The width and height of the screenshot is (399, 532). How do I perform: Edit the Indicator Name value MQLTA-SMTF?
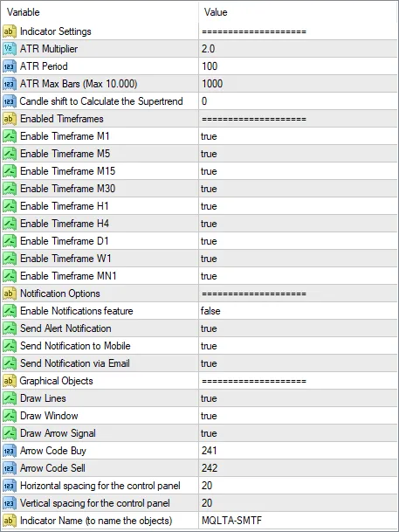[232, 521]
